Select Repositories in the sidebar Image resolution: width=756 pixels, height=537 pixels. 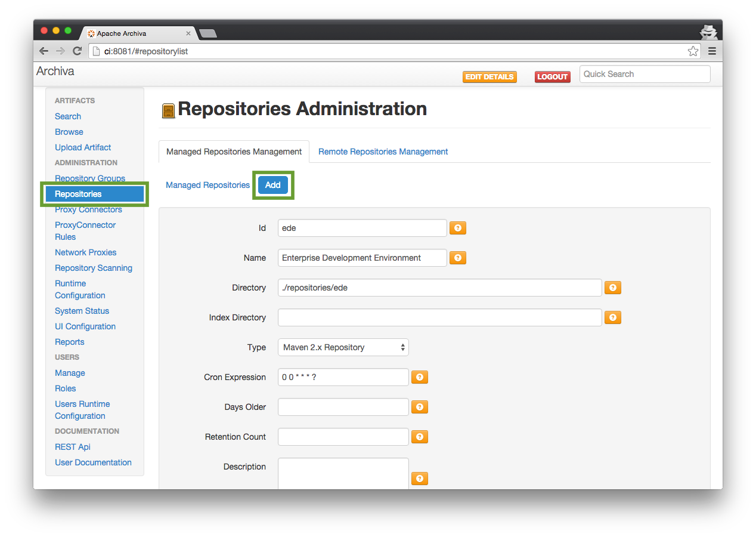click(x=95, y=194)
